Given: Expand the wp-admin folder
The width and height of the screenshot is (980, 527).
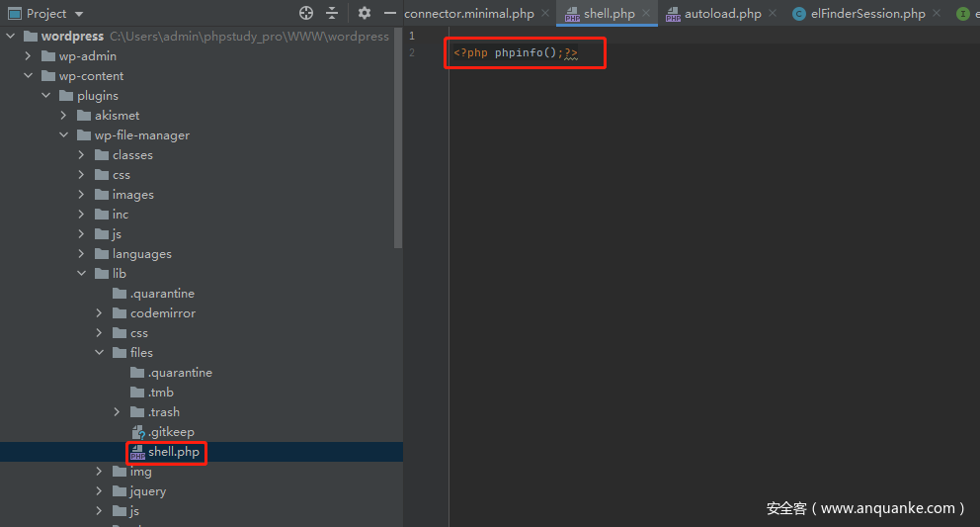Looking at the screenshot, I should (28, 56).
